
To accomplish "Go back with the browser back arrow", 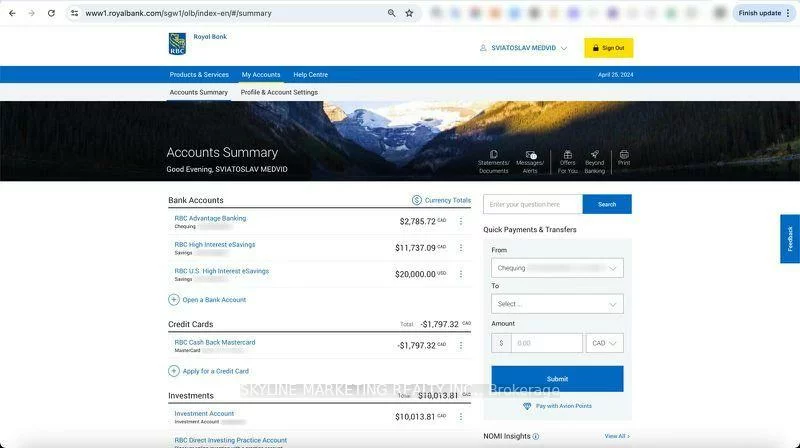I will 12,13.
